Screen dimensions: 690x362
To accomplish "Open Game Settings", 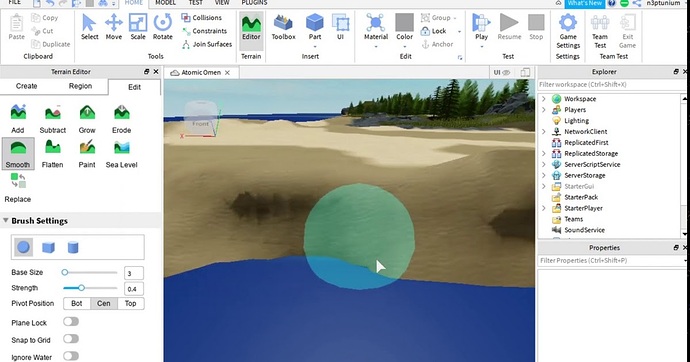I will (x=568, y=31).
